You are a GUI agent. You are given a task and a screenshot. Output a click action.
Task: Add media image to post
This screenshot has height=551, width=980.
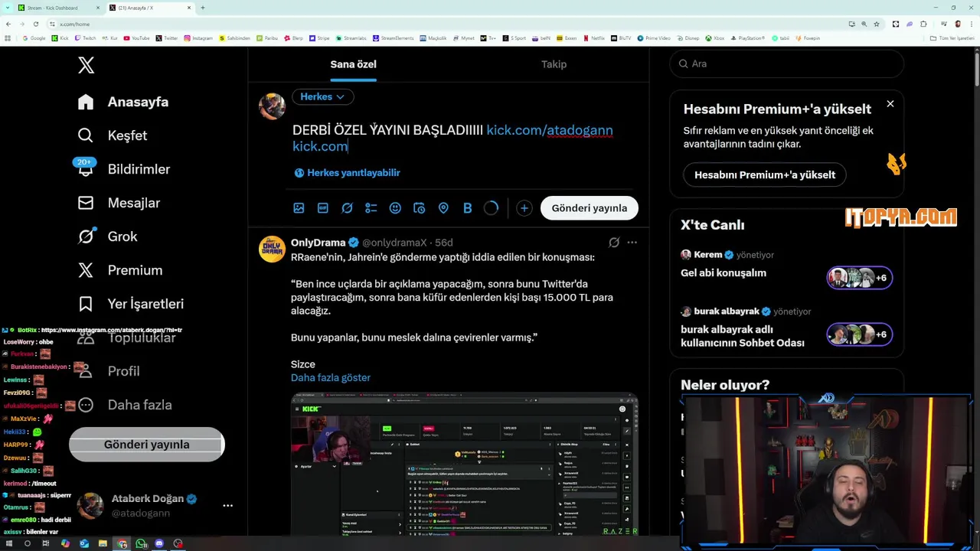(299, 208)
